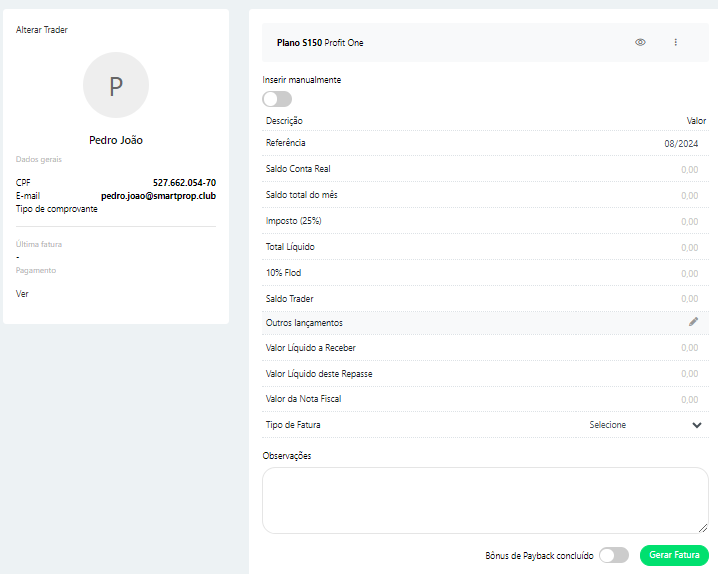
Task: Enable the Inserir manualmente switch
Action: [x=277, y=99]
